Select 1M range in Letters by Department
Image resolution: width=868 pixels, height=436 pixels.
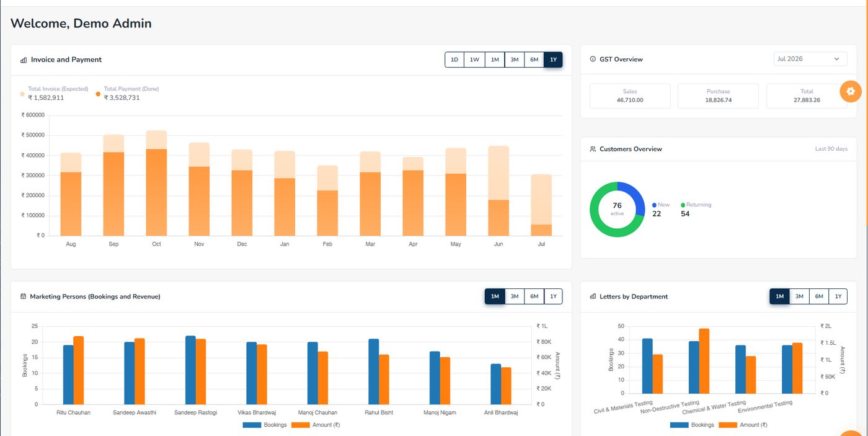click(x=780, y=296)
